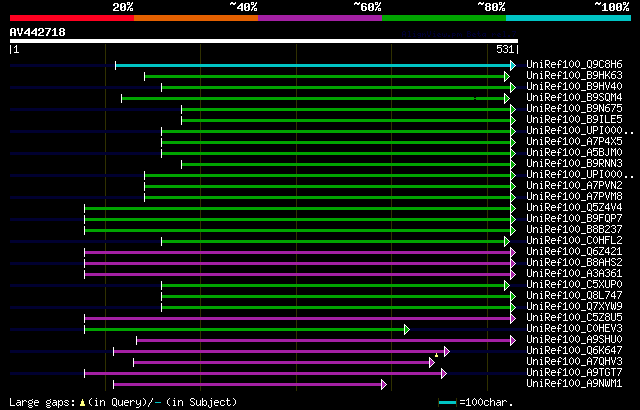Open hit label UniRef100_B9ILE5
The width and height of the screenshot is (640, 410).
click(574, 120)
